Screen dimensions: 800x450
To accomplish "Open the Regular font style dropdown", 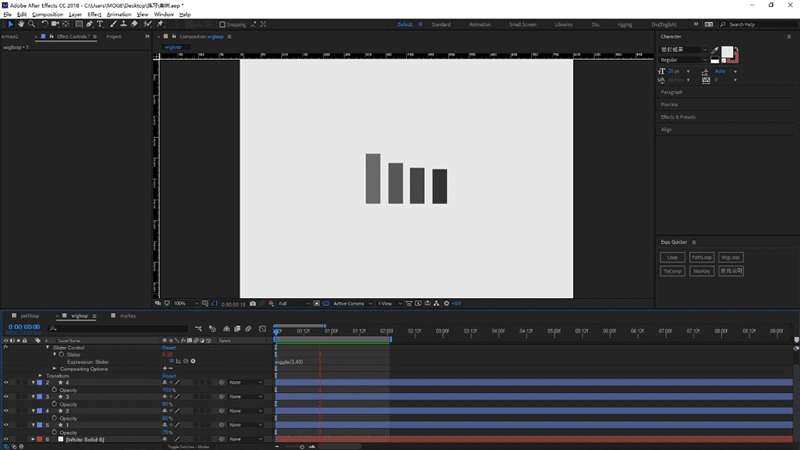I will tap(683, 60).
